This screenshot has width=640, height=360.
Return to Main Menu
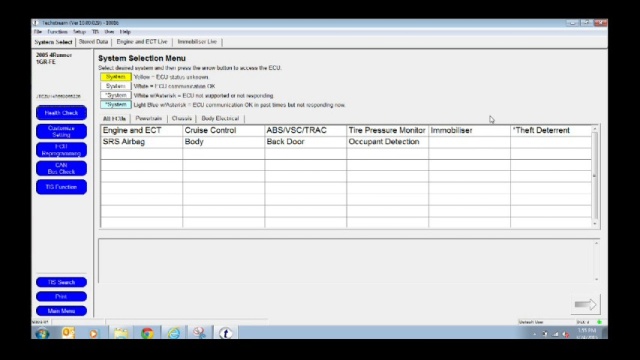click(x=61, y=311)
